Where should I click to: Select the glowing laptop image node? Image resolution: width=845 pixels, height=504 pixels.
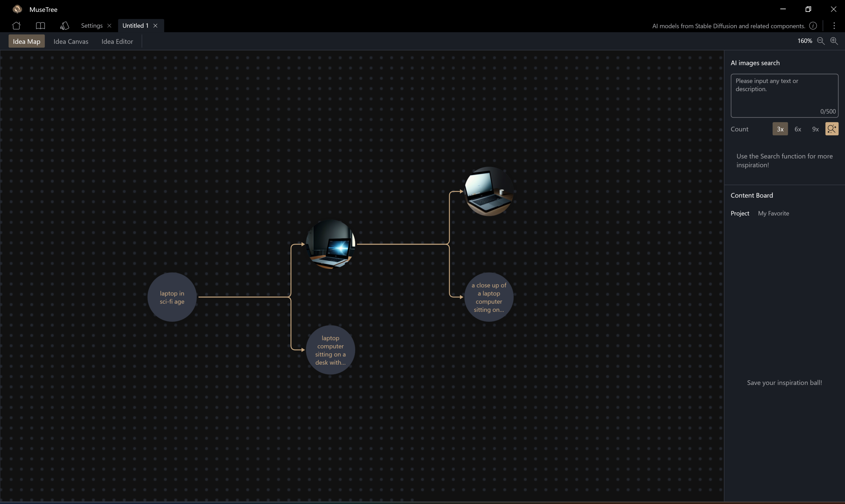[330, 244]
